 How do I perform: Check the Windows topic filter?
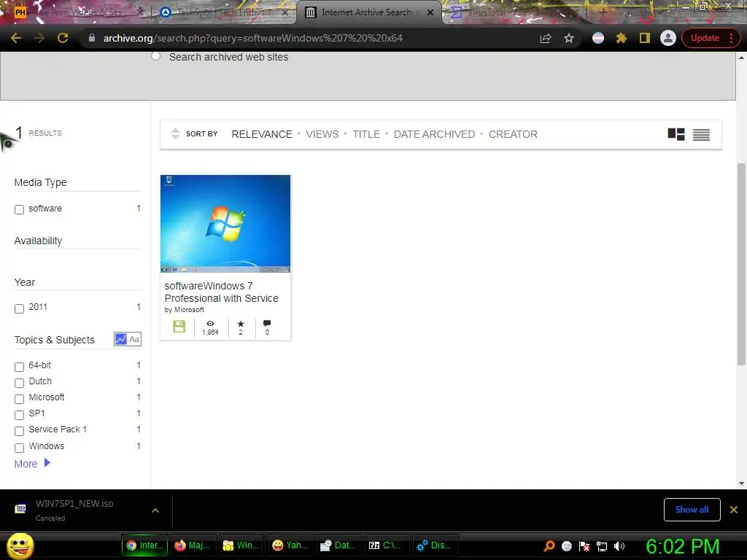[x=20, y=448]
